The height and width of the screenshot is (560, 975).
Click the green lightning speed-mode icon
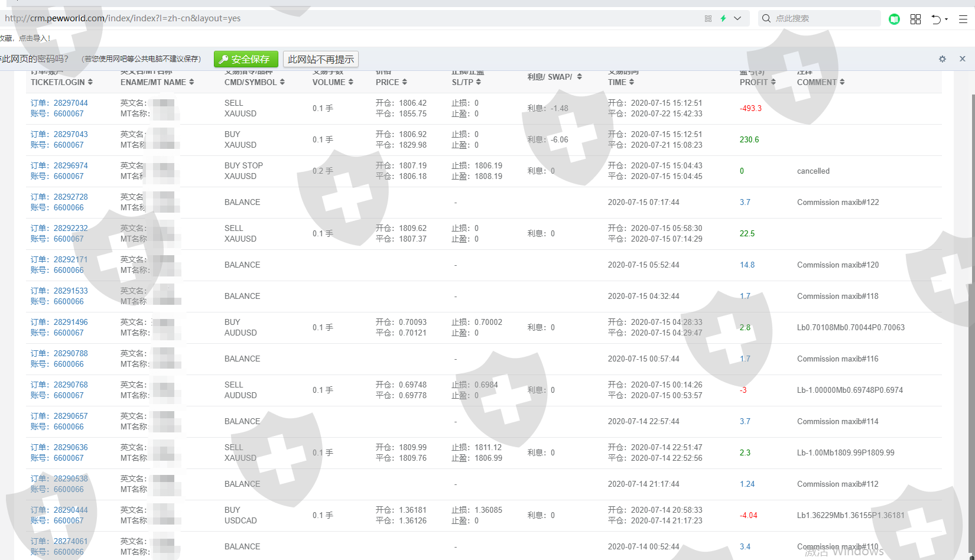(x=723, y=18)
